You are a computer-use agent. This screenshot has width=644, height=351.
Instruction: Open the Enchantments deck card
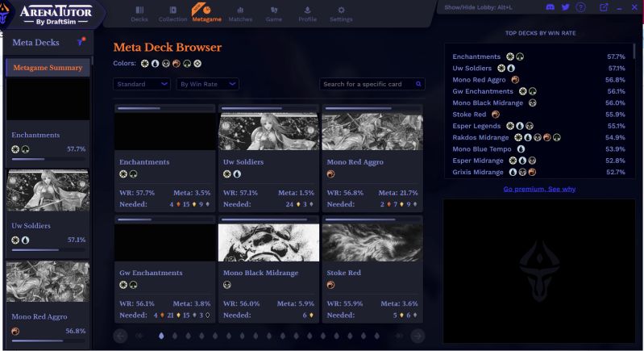coord(164,158)
